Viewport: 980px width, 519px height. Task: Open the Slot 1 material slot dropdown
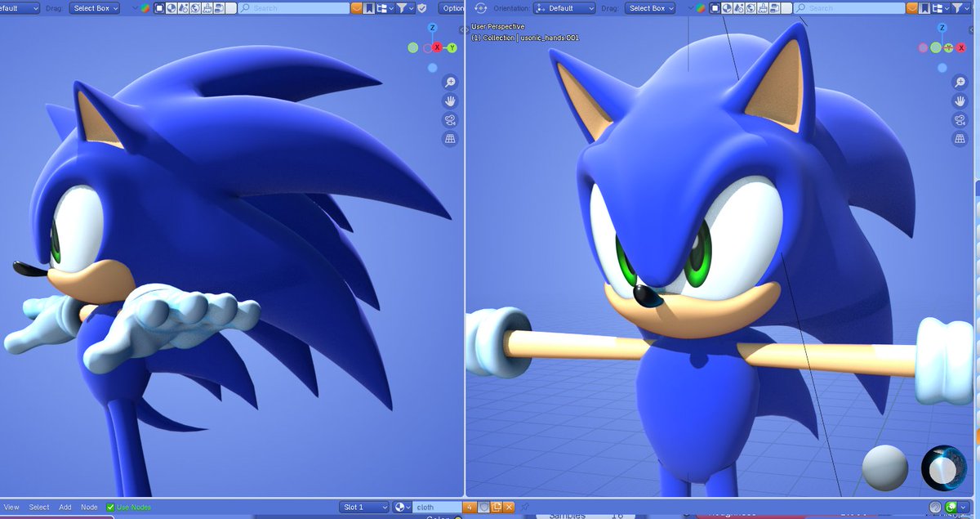(x=363, y=508)
